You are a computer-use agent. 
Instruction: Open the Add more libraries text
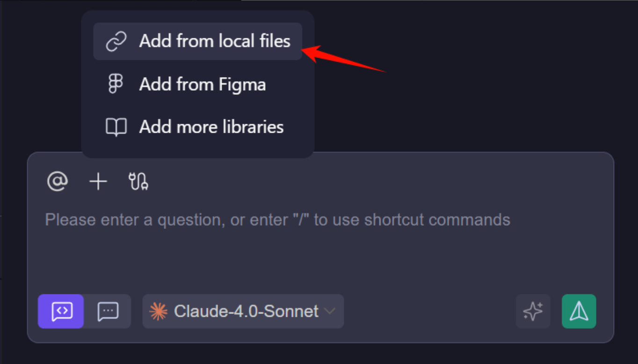tap(211, 127)
